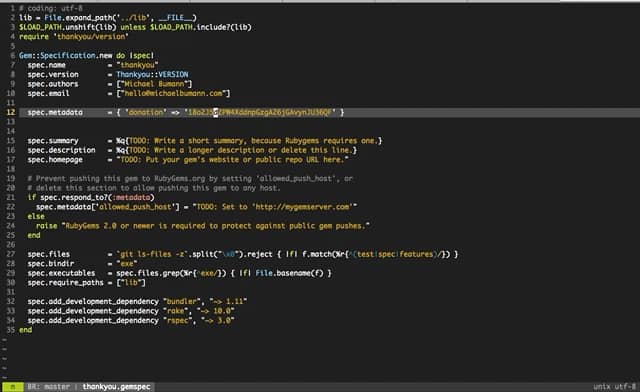Click '# delete this section' comment line
This screenshot has width=640, height=392.
tap(154, 188)
